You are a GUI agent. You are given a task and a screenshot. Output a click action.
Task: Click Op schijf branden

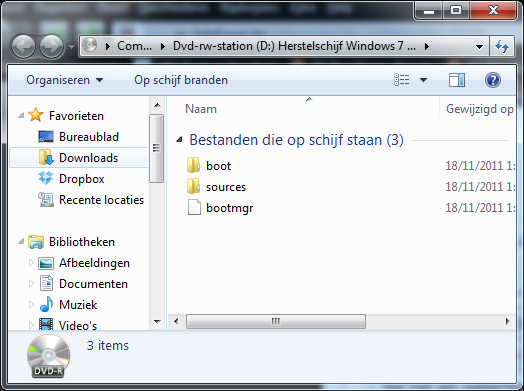click(x=181, y=80)
